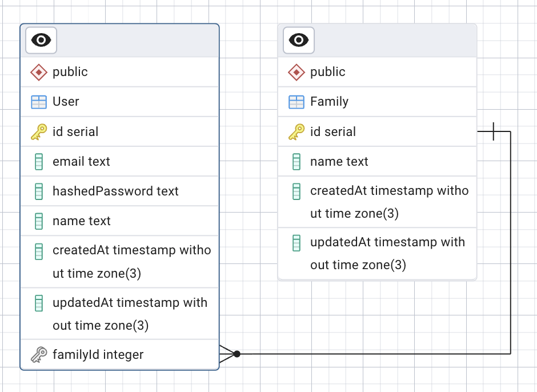Click the relationship line's many-end dot connector

pyautogui.click(x=237, y=354)
